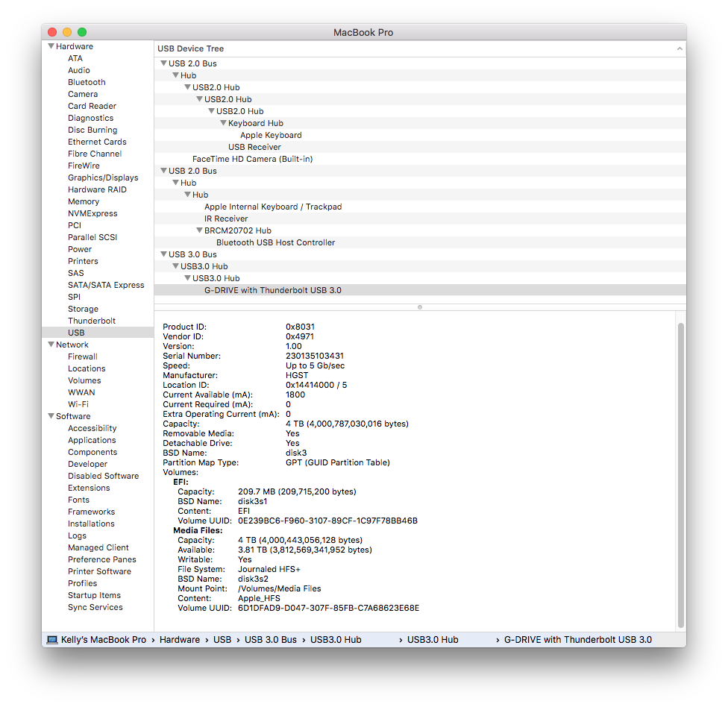The height and width of the screenshot is (707, 728).
Task: Select Storage in the sidebar
Action: pyautogui.click(x=83, y=309)
